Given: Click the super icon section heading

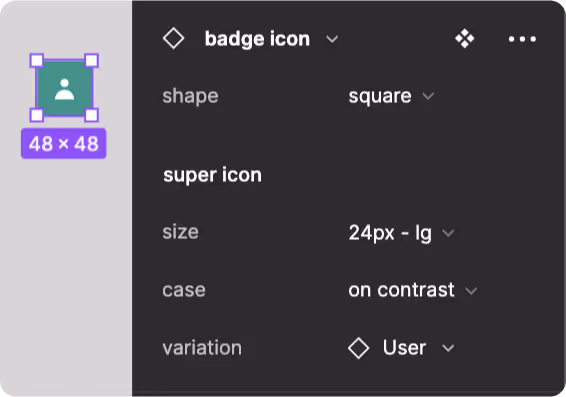Looking at the screenshot, I should (x=212, y=175).
